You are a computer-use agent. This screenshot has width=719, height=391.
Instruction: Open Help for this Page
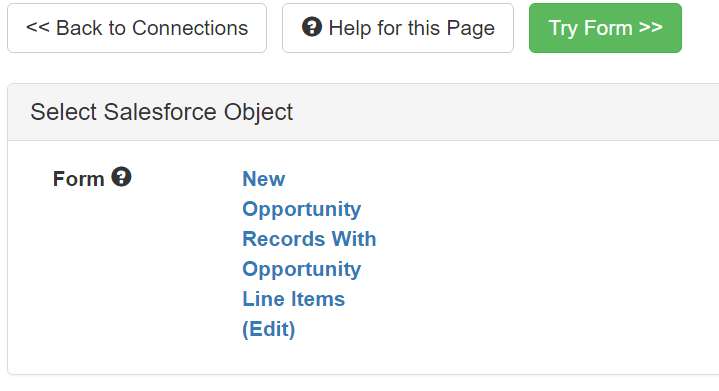[x=398, y=28]
